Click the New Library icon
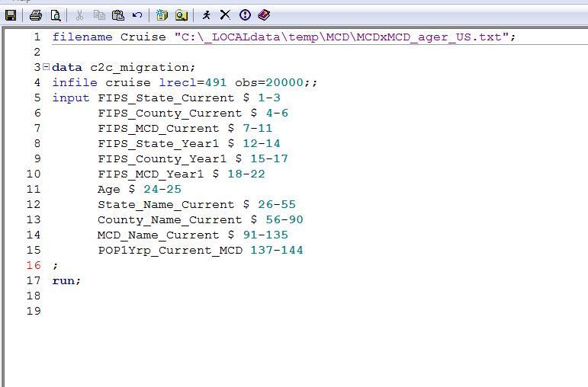588x387 pixels. (162, 15)
